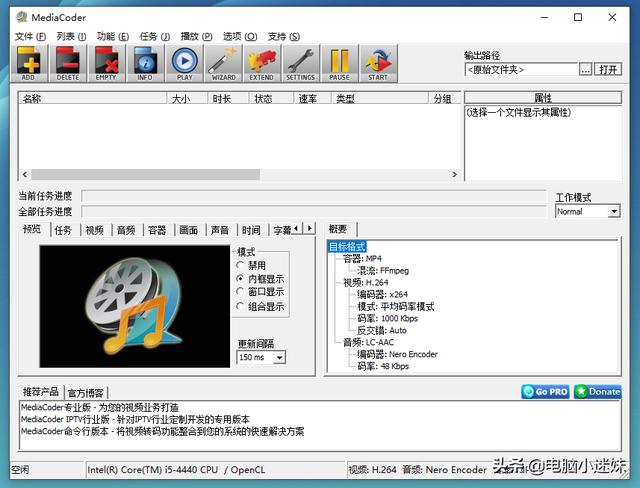Select the 编码器: Nero Encoder tree item

397,354
